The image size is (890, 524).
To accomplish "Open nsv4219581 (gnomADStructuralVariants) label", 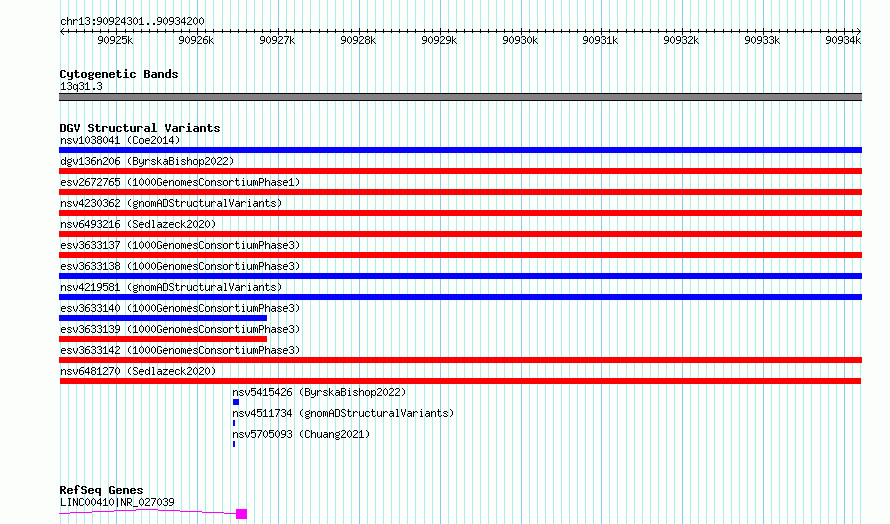I will pyautogui.click(x=171, y=287).
